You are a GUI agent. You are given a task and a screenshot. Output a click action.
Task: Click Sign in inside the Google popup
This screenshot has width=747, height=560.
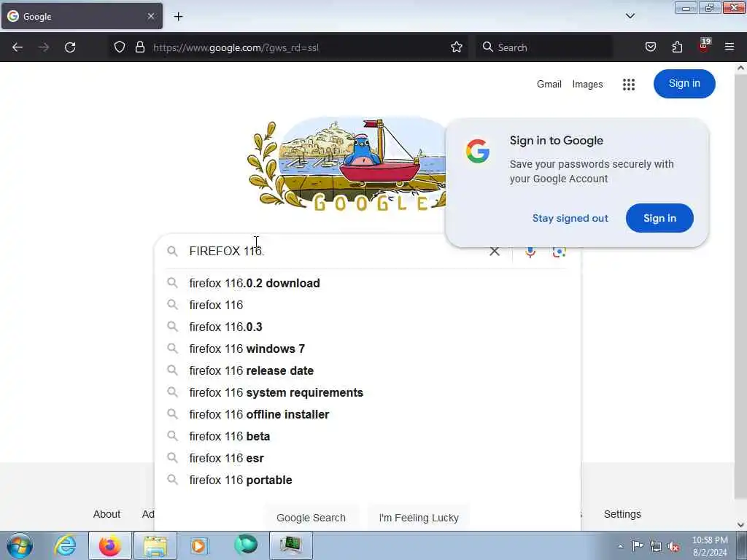pos(659,218)
